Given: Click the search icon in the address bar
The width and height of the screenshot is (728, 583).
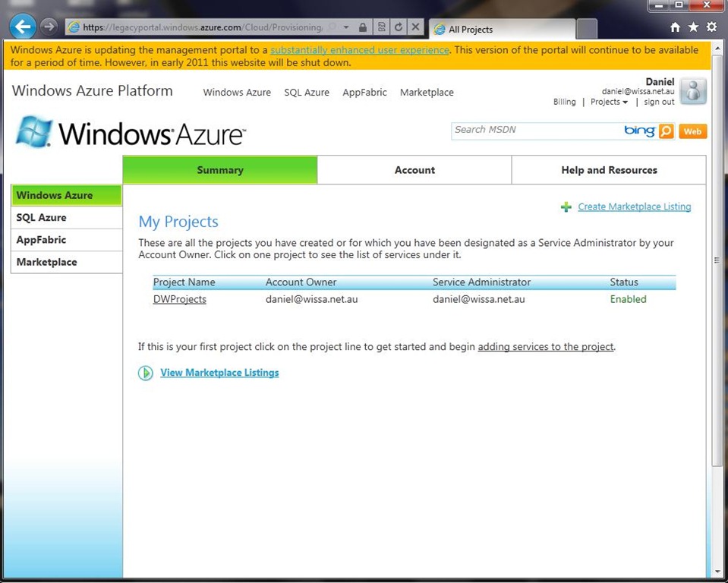Looking at the screenshot, I should 332,27.
